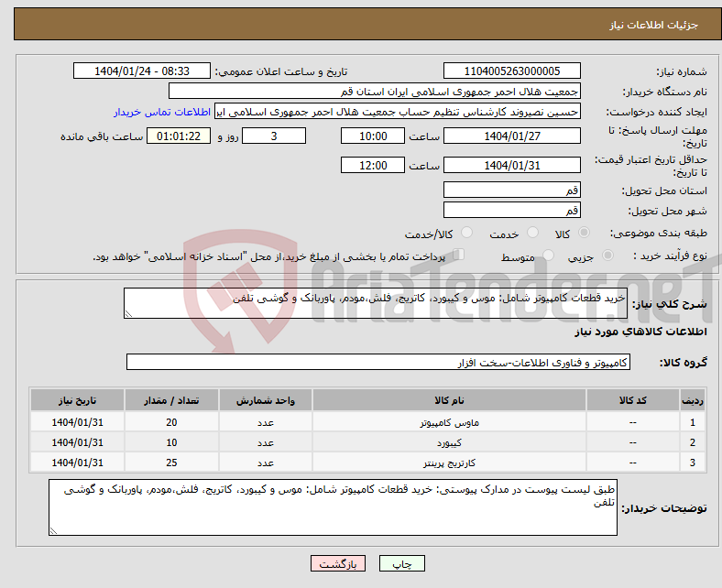Viewport: 722px width, 588px height.
Task: Click the validity time field 12:00
Action: click(373, 165)
